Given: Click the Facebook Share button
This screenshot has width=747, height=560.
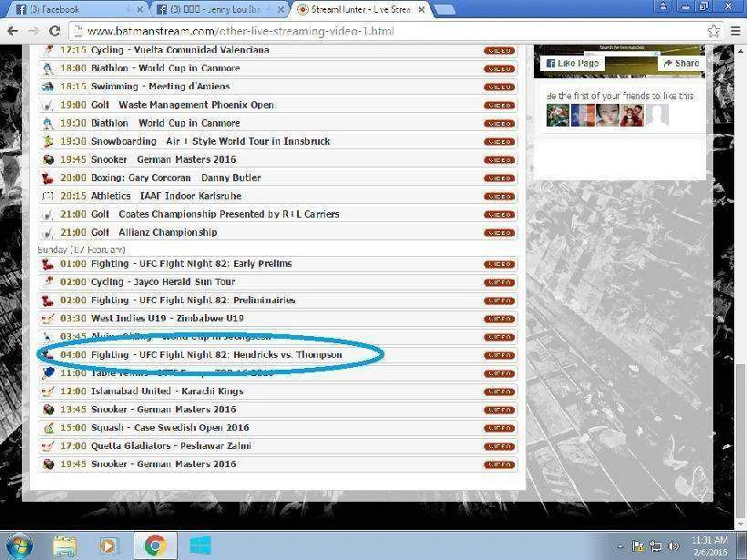Looking at the screenshot, I should coord(680,64).
